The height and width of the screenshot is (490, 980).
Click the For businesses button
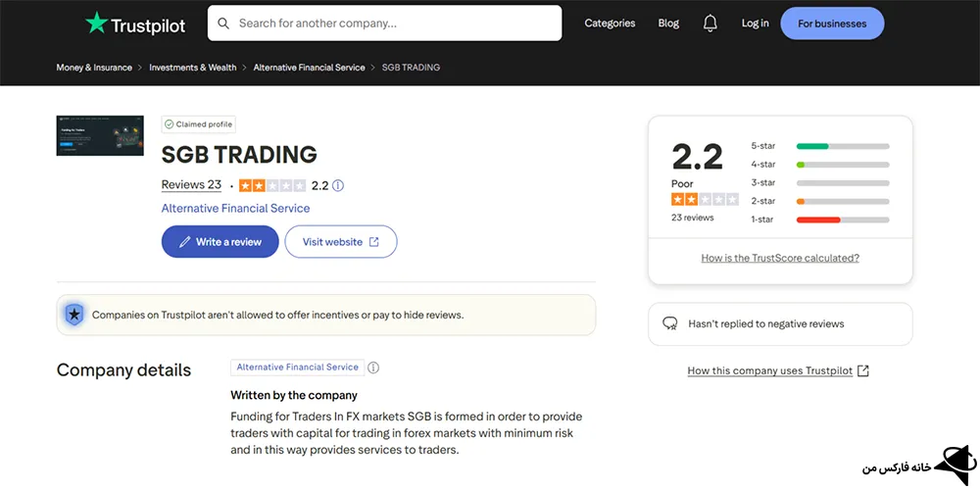(x=832, y=24)
